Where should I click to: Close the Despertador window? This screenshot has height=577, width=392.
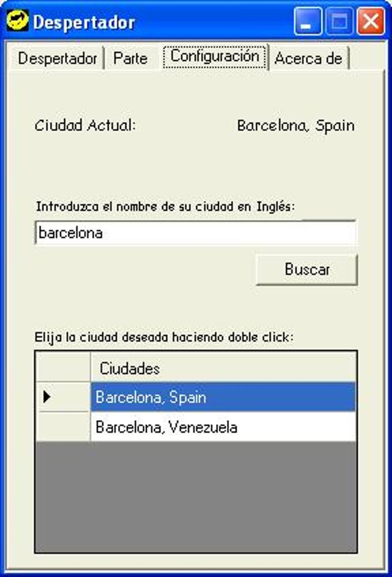(x=371, y=22)
